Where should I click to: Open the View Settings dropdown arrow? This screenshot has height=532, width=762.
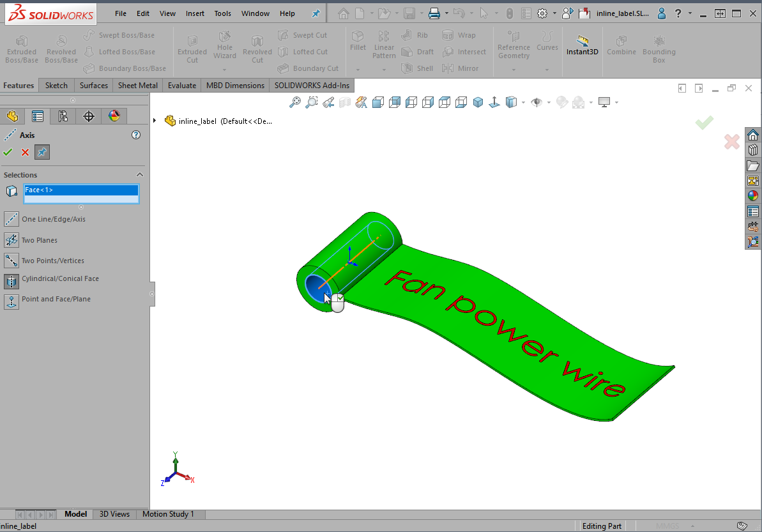[616, 103]
